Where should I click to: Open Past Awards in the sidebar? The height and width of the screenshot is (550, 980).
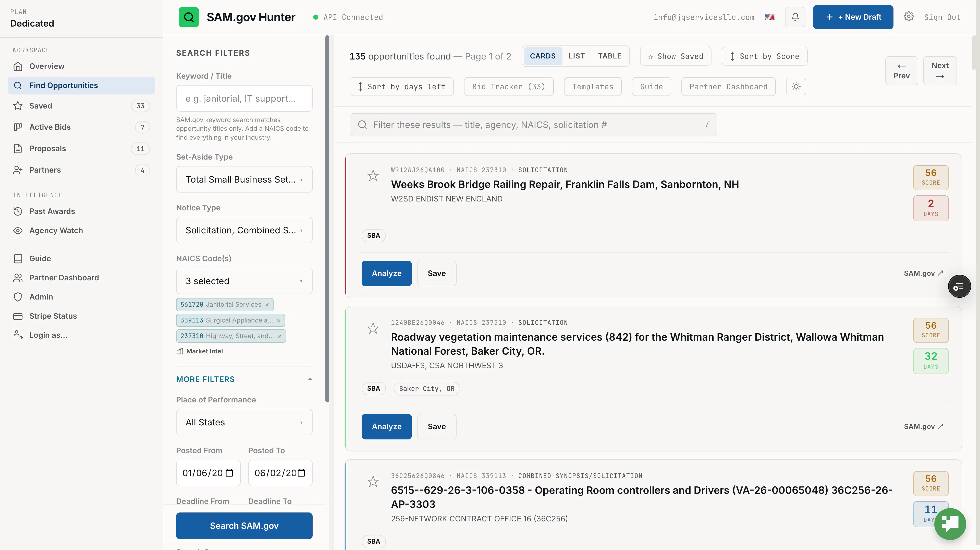coord(81,211)
